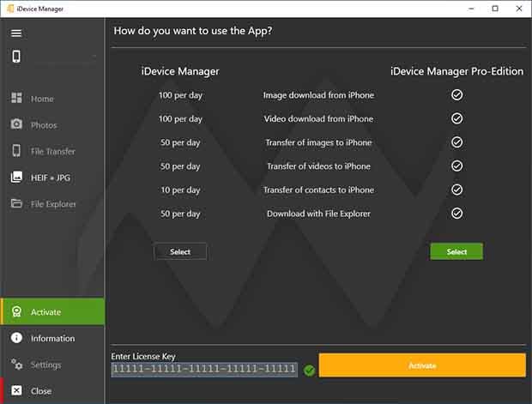Click the Information circle icon
Image resolution: width=532 pixels, height=404 pixels.
click(16, 337)
